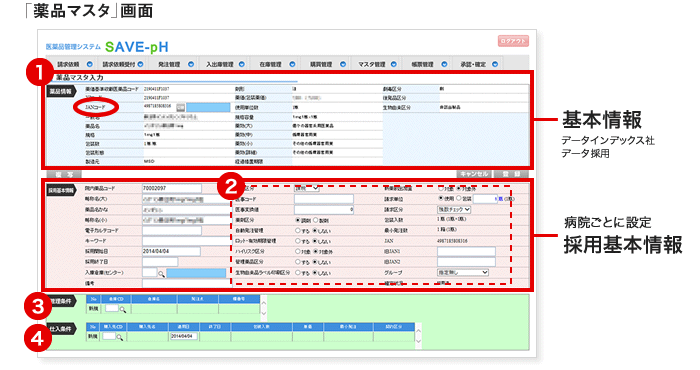The width and height of the screenshot is (700, 370).
Task: Open the 承認・確定 menu arrow icon
Action: 495,64
